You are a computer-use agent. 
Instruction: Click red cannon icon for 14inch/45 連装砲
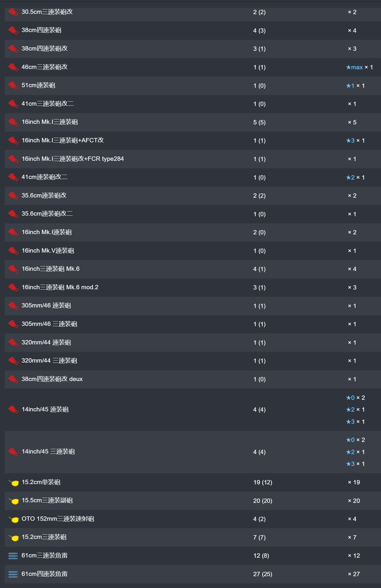[13, 410]
